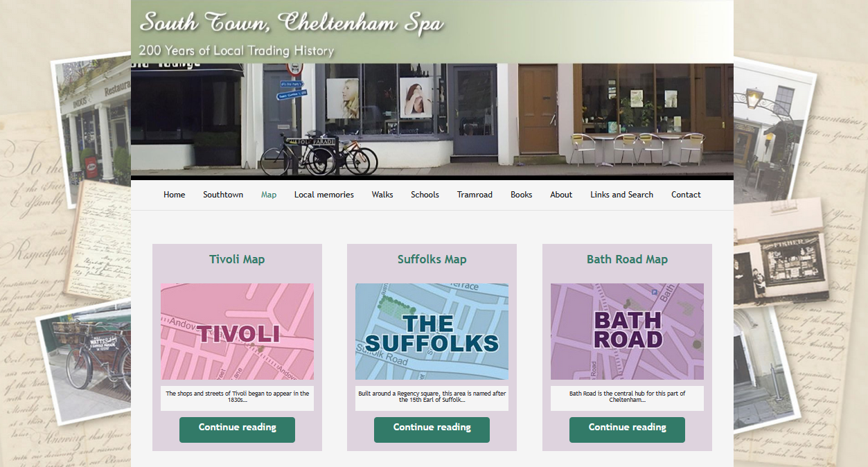This screenshot has width=868, height=467.
Task: Go to the Southtown page
Action: click(223, 195)
